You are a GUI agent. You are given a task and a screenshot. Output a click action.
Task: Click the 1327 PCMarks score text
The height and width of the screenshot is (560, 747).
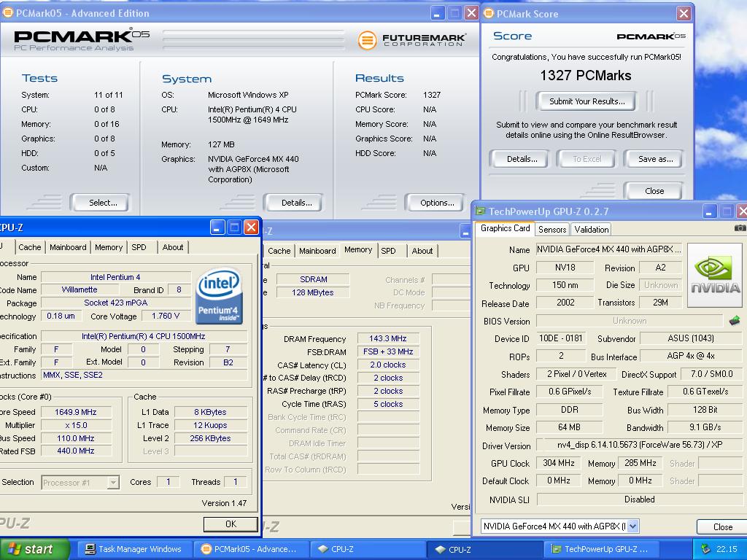tap(586, 75)
